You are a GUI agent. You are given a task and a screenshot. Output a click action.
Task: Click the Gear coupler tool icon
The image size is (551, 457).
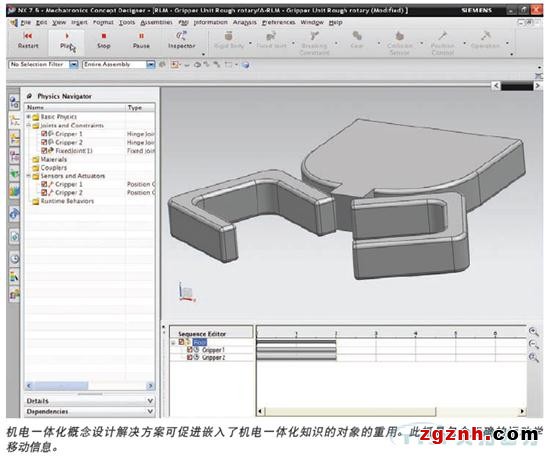[x=357, y=36]
